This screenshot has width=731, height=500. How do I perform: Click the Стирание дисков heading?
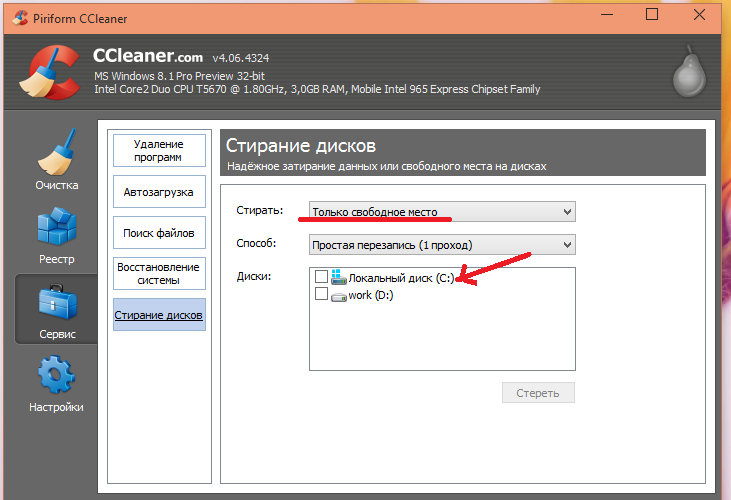point(301,146)
